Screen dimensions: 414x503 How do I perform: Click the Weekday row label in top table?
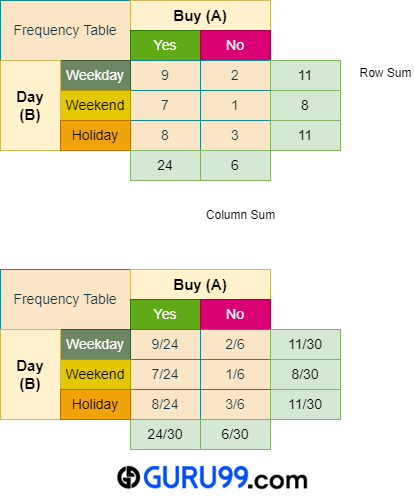pyautogui.click(x=95, y=75)
